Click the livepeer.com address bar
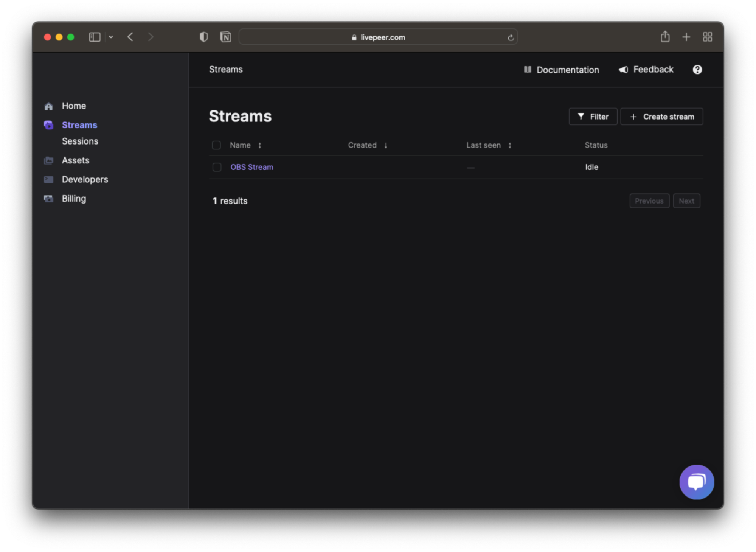Screen dimensions: 756x552 click(x=378, y=37)
